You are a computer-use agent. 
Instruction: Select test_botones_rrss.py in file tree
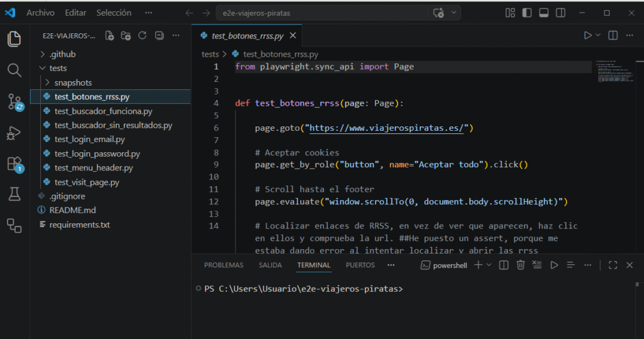(x=110, y=97)
